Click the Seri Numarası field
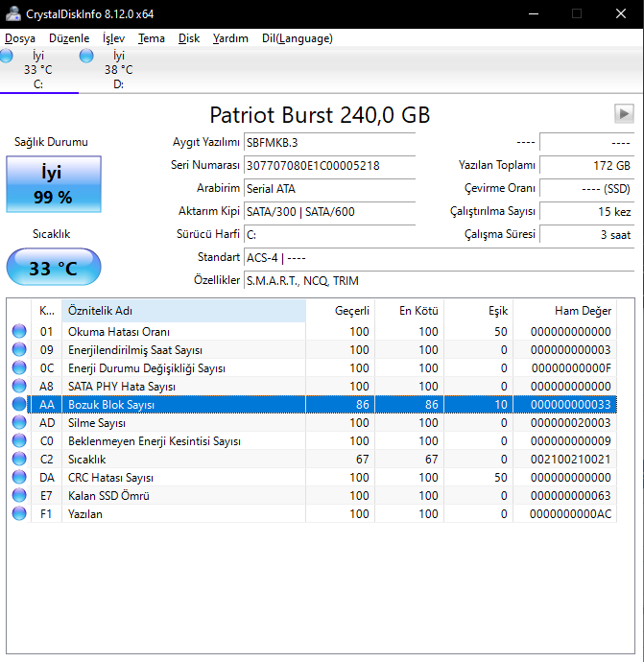The image size is (644, 662). tap(330, 165)
